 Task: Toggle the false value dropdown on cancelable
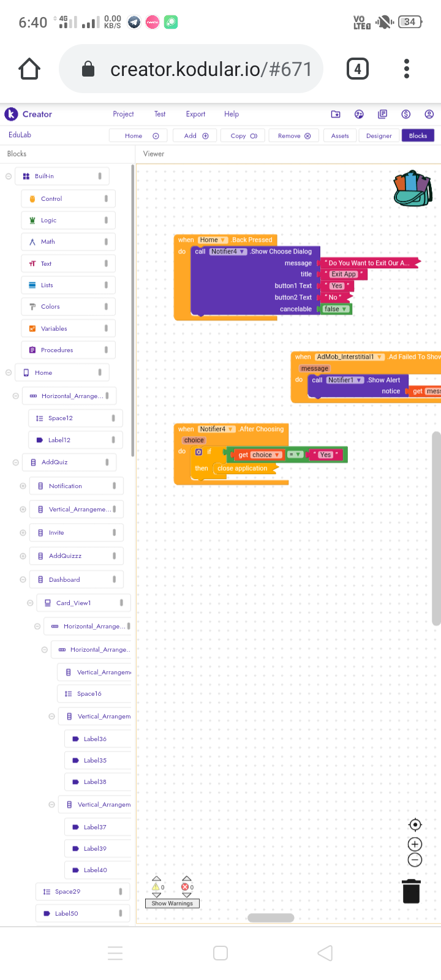336,309
